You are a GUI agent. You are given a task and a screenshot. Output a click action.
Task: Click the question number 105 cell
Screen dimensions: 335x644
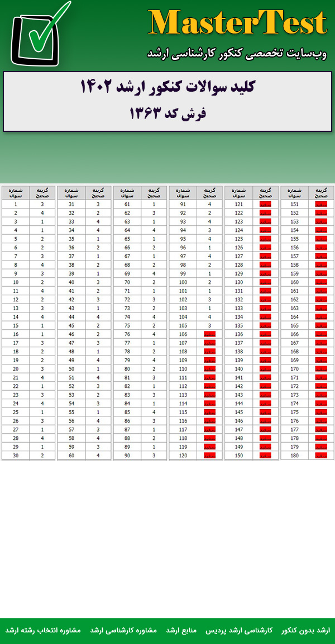[183, 325]
